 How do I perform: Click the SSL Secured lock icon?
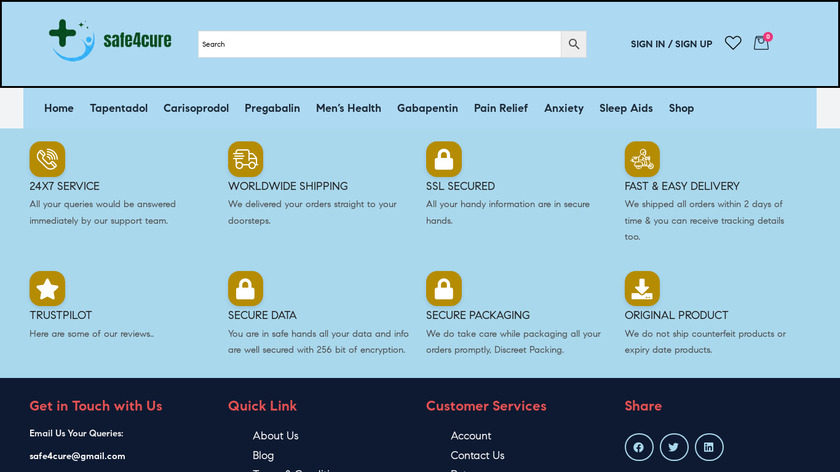pos(444,159)
